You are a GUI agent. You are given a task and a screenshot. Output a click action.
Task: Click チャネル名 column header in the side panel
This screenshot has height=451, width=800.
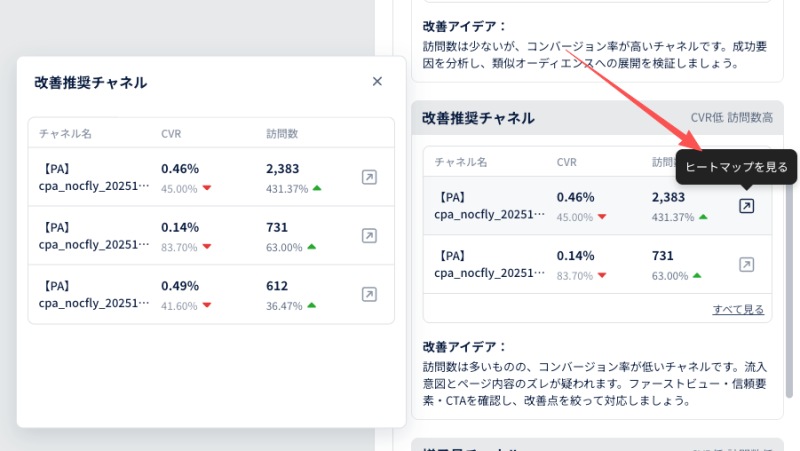(x=461, y=162)
